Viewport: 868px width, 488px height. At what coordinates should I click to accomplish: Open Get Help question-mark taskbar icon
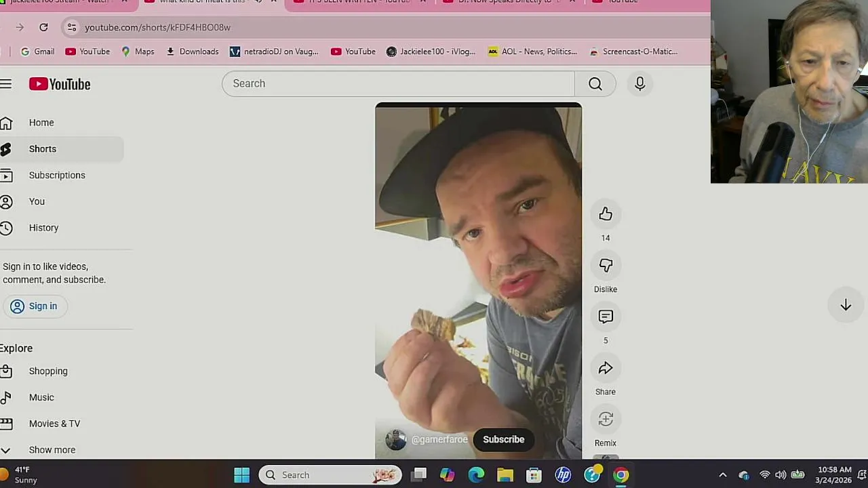tap(593, 475)
